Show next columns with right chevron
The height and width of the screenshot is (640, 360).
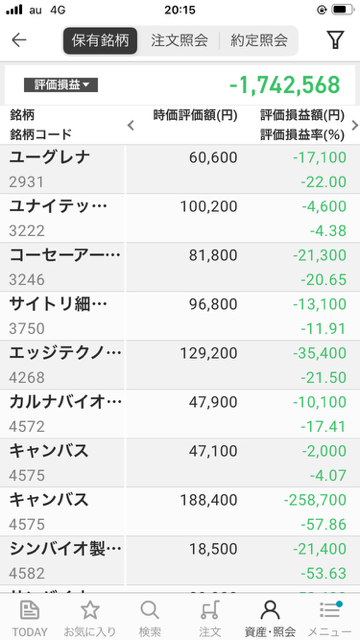354,125
